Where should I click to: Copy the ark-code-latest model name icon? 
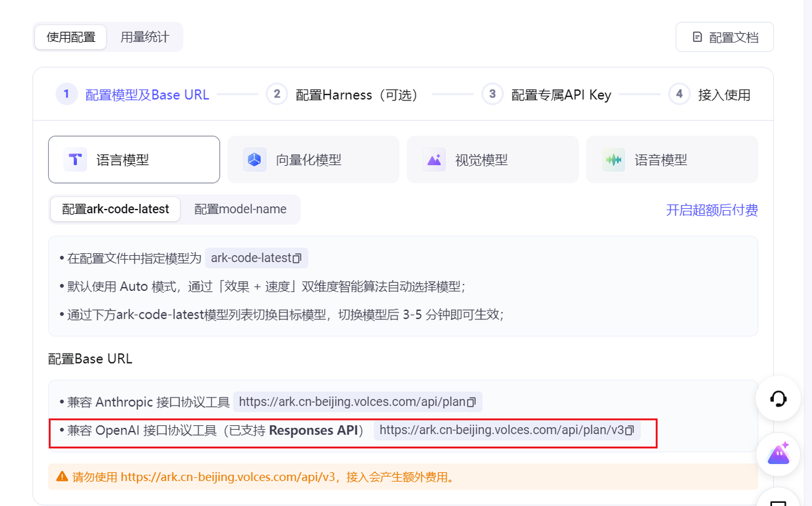pyautogui.click(x=297, y=258)
